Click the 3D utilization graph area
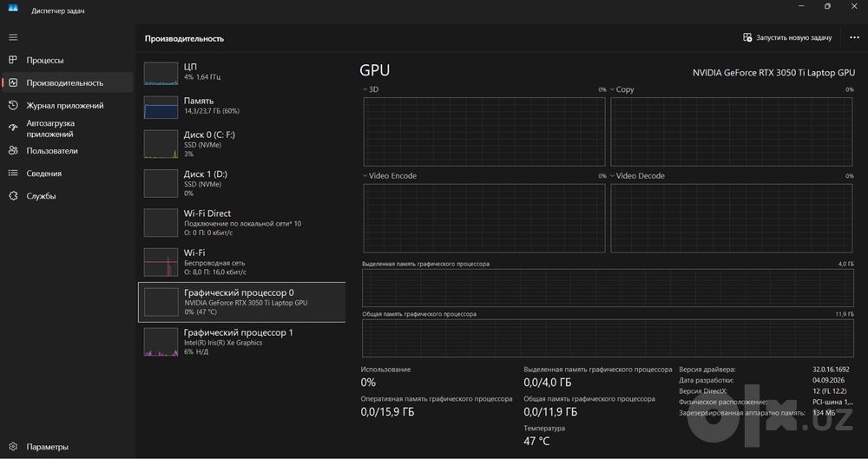The image size is (868, 459). coord(483,132)
